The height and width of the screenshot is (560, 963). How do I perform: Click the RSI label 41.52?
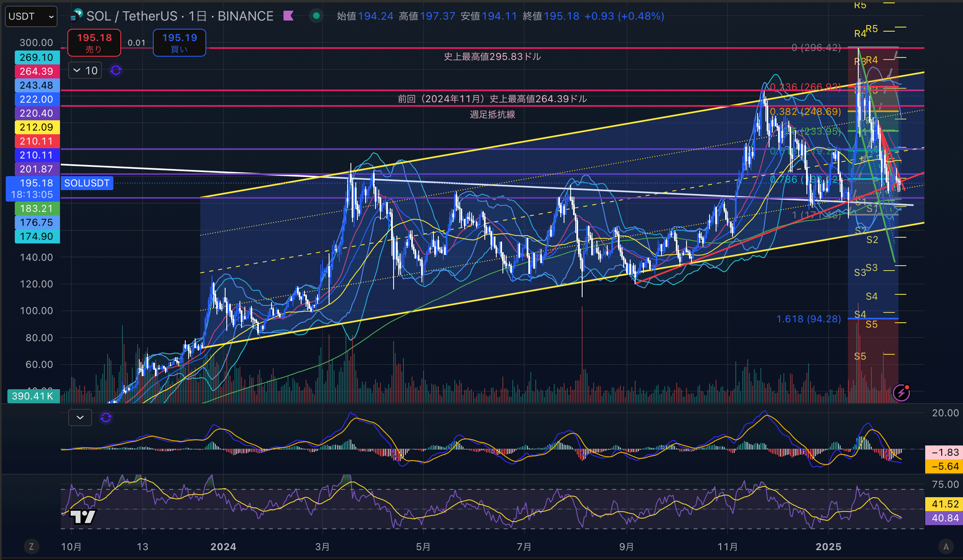pyautogui.click(x=944, y=504)
